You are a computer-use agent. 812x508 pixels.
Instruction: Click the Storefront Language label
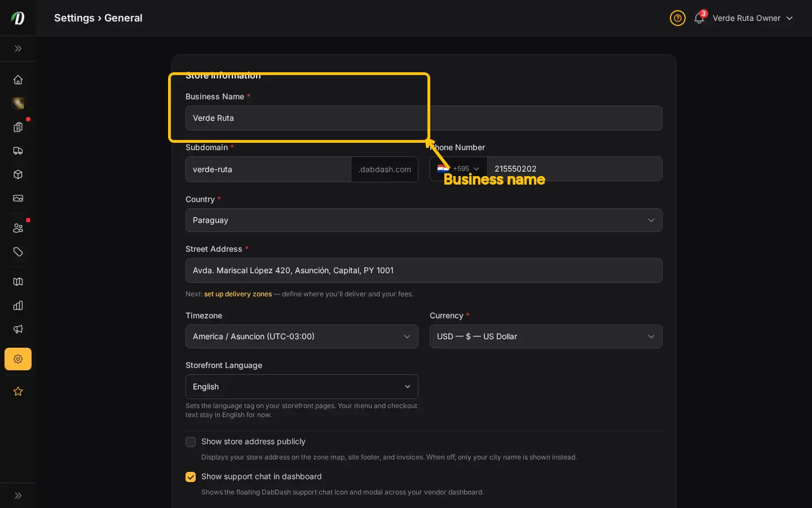[224, 365]
